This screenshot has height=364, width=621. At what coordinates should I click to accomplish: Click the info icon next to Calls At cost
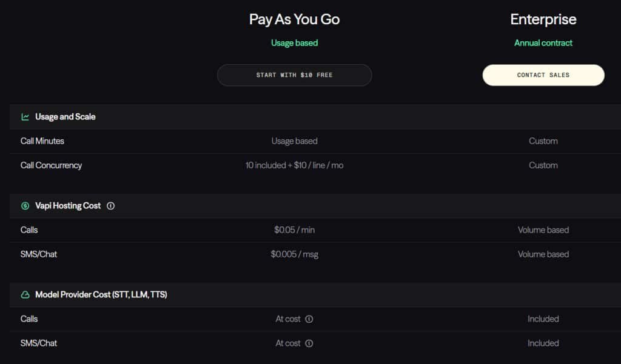pos(309,319)
